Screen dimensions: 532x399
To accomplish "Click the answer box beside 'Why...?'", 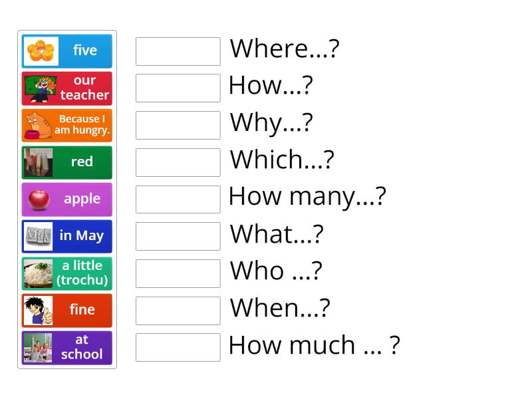I will coord(178,125).
